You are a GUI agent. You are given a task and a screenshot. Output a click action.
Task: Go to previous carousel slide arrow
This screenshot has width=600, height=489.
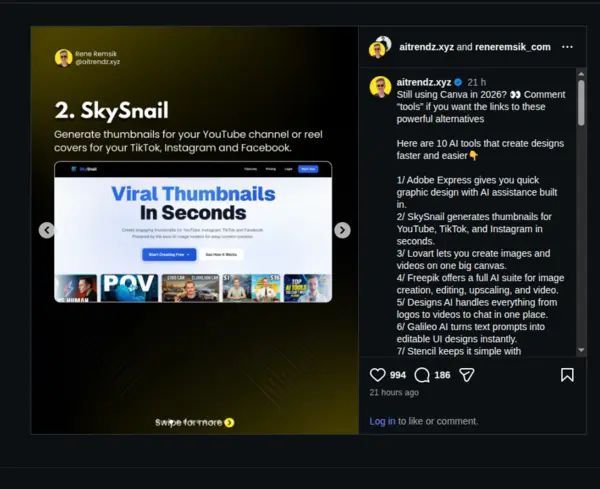[x=47, y=230]
